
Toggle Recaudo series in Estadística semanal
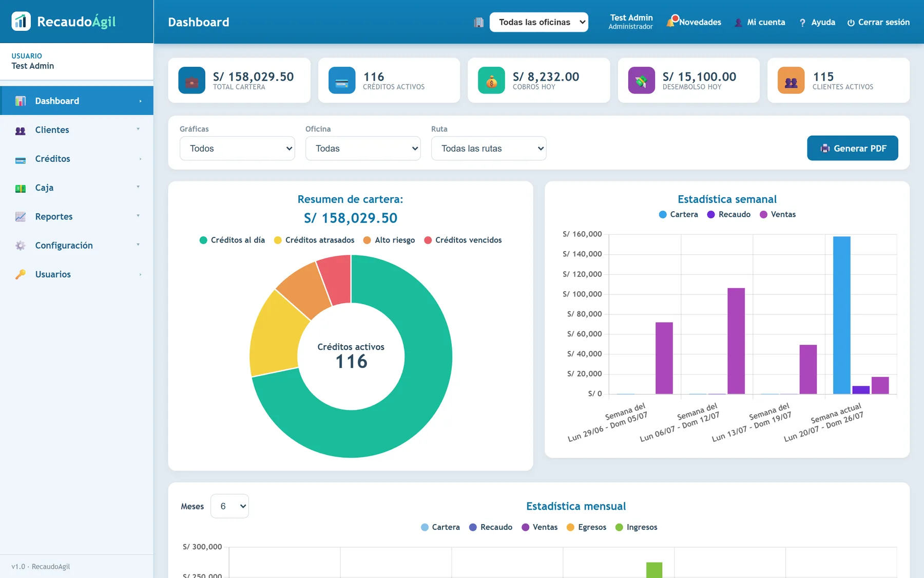click(x=728, y=214)
